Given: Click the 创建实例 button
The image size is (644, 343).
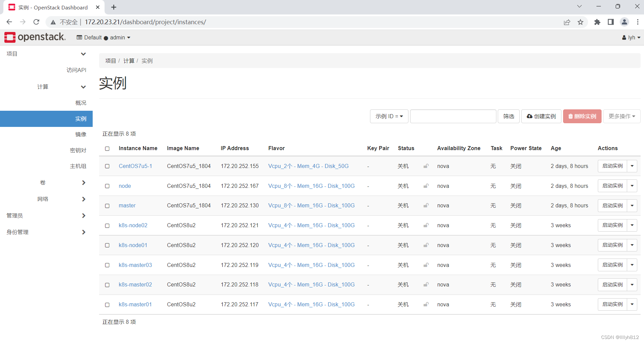Looking at the screenshot, I should [x=541, y=116].
